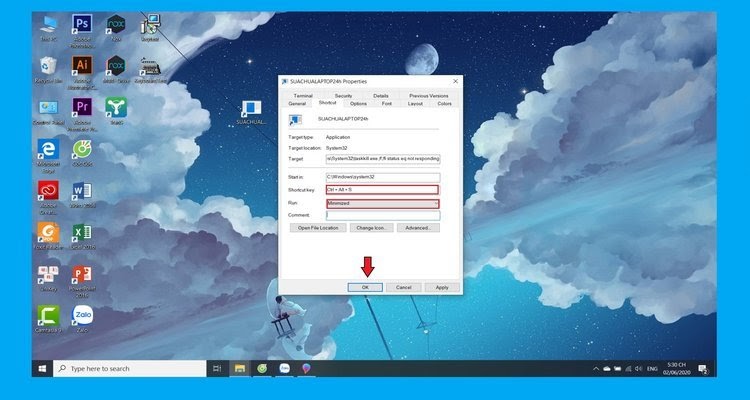750x400 pixels.
Task: Open the Advanced shortcut settings button
Action: click(x=418, y=228)
